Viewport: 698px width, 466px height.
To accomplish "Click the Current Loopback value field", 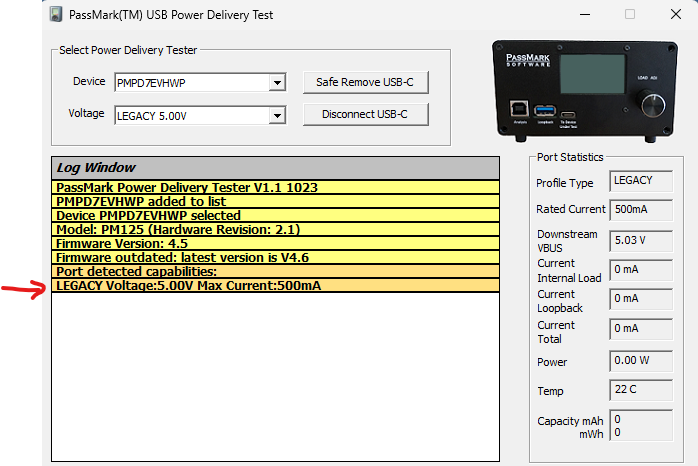I will [x=641, y=299].
